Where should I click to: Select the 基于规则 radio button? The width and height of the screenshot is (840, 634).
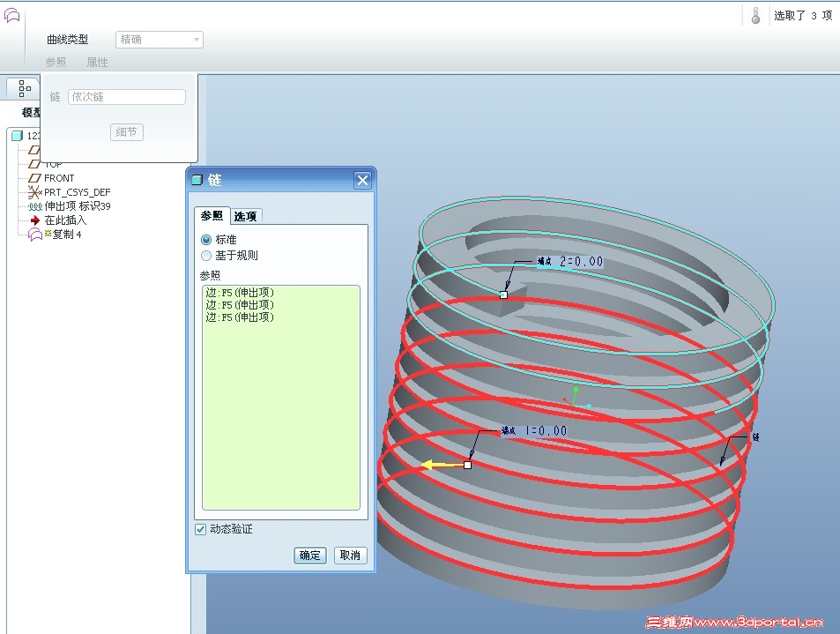pyautogui.click(x=205, y=256)
